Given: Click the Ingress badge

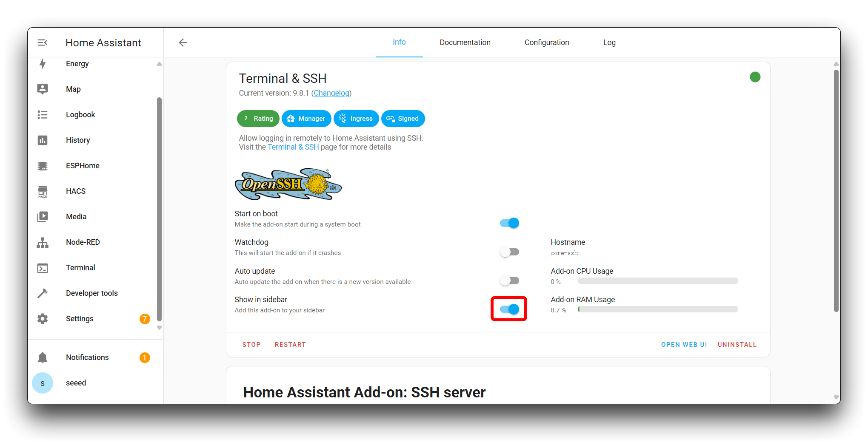Looking at the screenshot, I should (x=356, y=119).
